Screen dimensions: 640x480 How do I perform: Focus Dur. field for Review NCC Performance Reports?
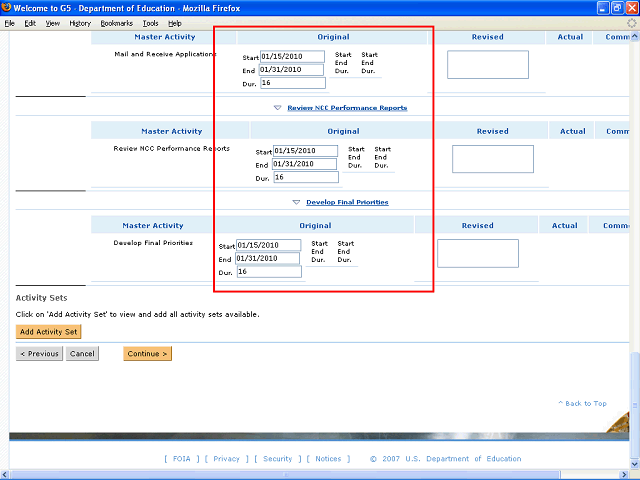click(x=306, y=177)
